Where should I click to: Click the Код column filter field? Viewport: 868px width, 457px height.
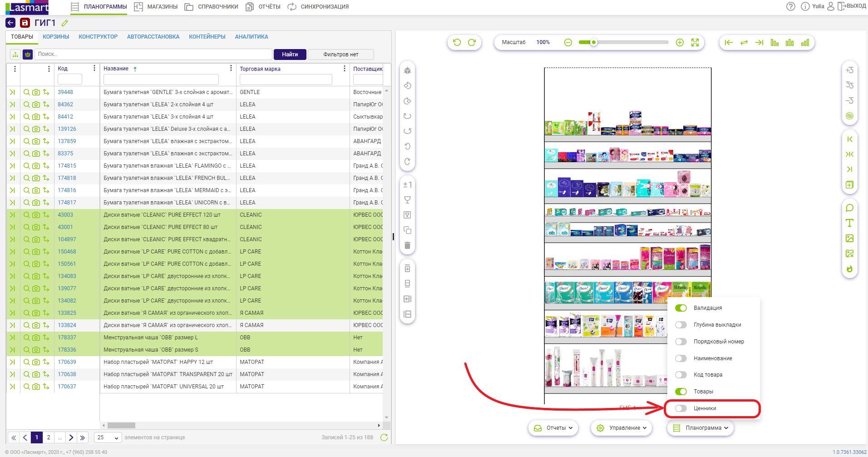(x=70, y=79)
